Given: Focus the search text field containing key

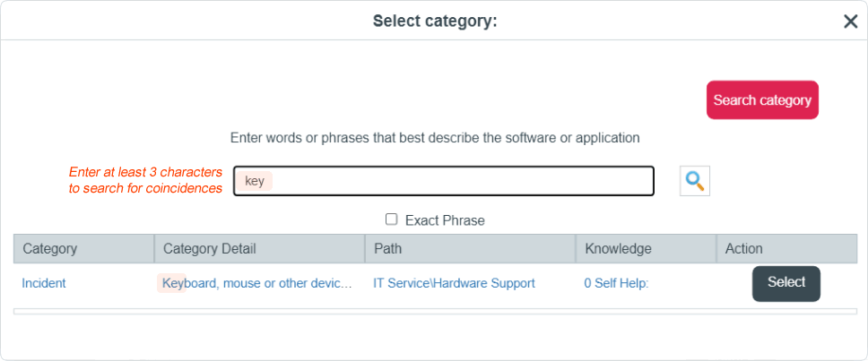Looking at the screenshot, I should click(444, 181).
